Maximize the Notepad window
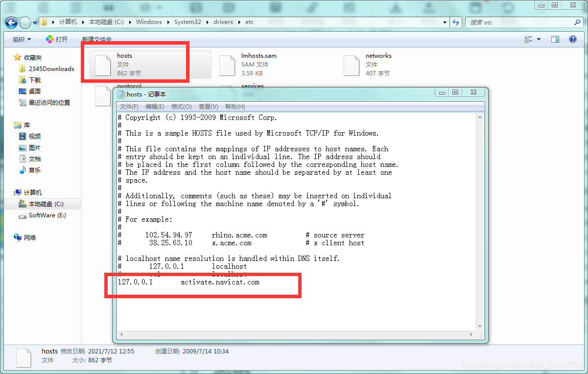Viewport: 588px width, 374px height. (455, 92)
